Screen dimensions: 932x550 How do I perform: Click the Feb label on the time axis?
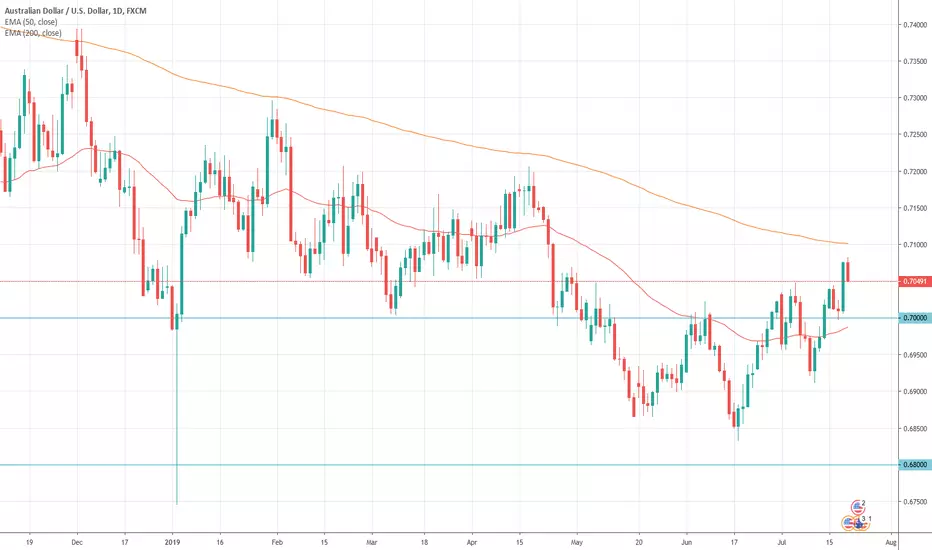tap(276, 542)
